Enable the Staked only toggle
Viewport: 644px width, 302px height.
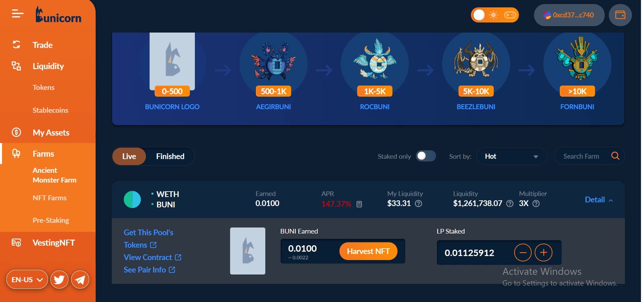426,156
